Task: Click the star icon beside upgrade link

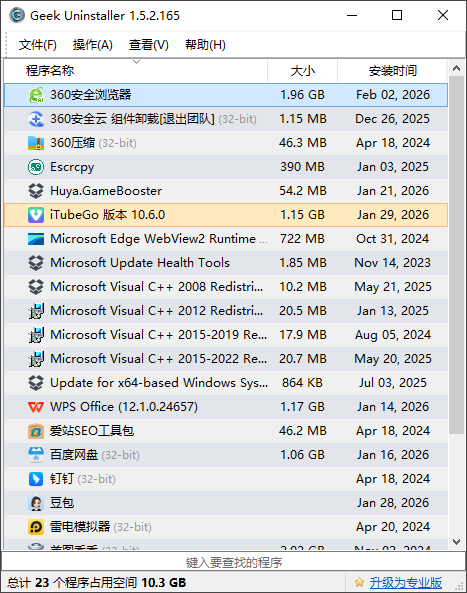Action: tap(359, 582)
